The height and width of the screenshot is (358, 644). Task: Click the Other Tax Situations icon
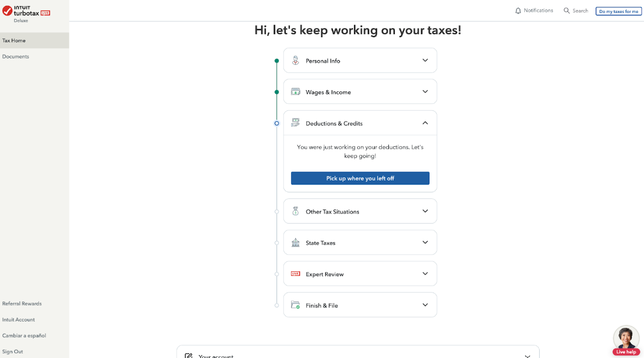(295, 211)
